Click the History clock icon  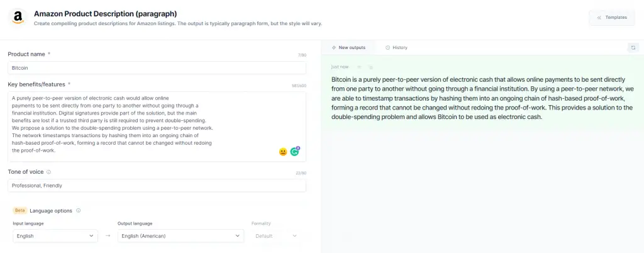coord(387,48)
